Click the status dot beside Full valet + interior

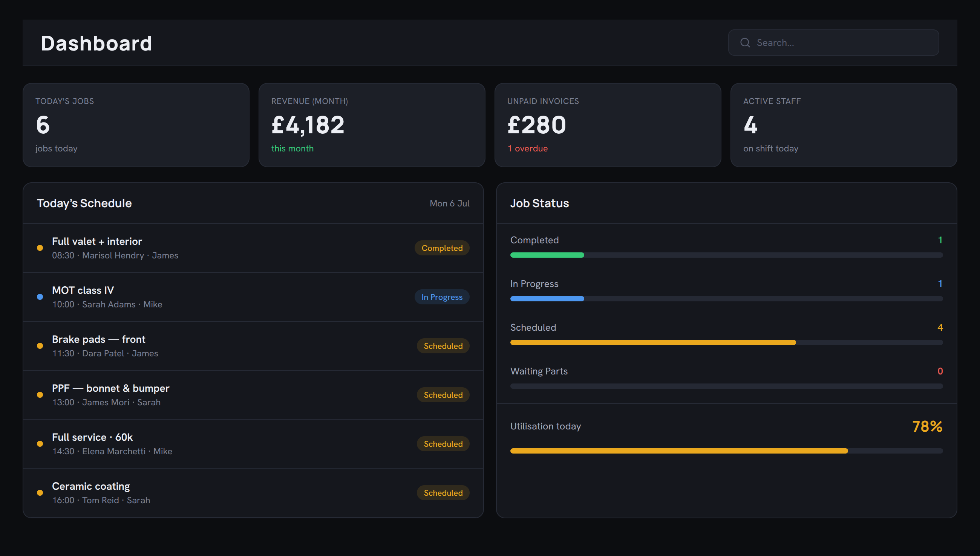pyautogui.click(x=40, y=248)
